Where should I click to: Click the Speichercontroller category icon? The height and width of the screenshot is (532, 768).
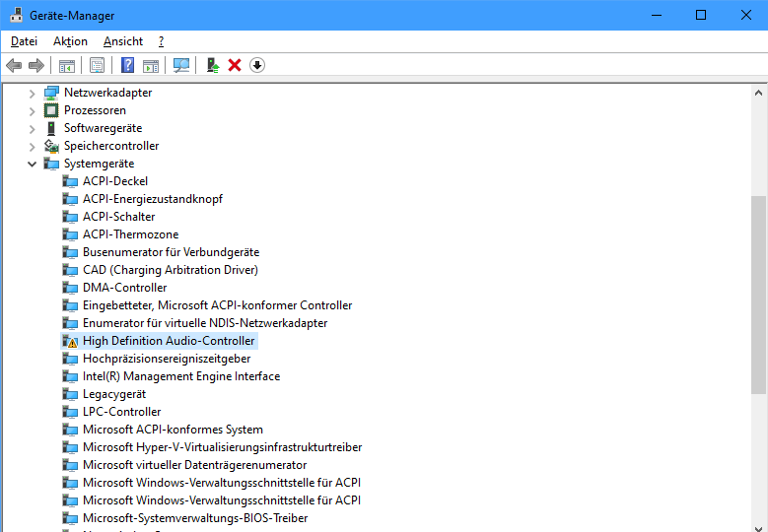[51, 146]
